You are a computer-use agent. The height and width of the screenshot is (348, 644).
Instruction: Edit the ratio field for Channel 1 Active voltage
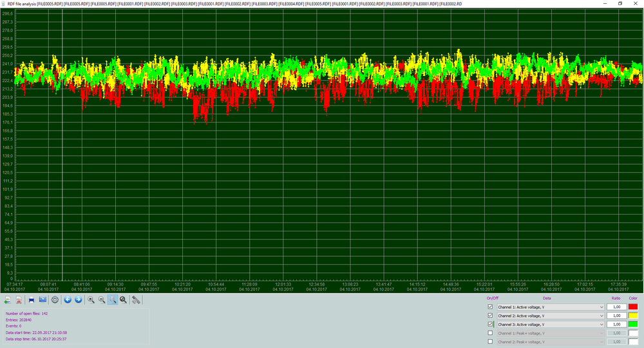tap(616, 307)
